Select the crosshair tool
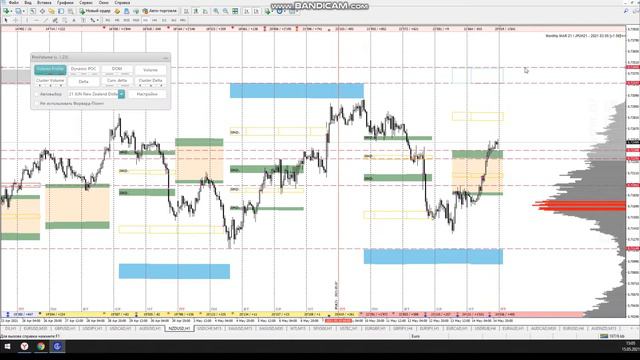 pos(16,20)
